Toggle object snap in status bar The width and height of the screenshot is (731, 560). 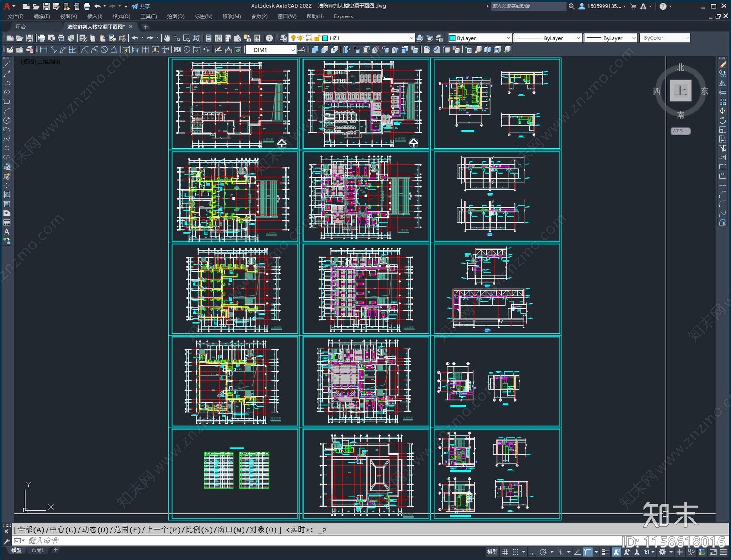[588, 552]
